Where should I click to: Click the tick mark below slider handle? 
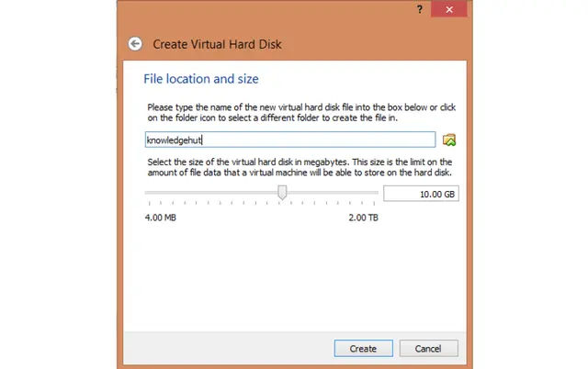pos(279,203)
